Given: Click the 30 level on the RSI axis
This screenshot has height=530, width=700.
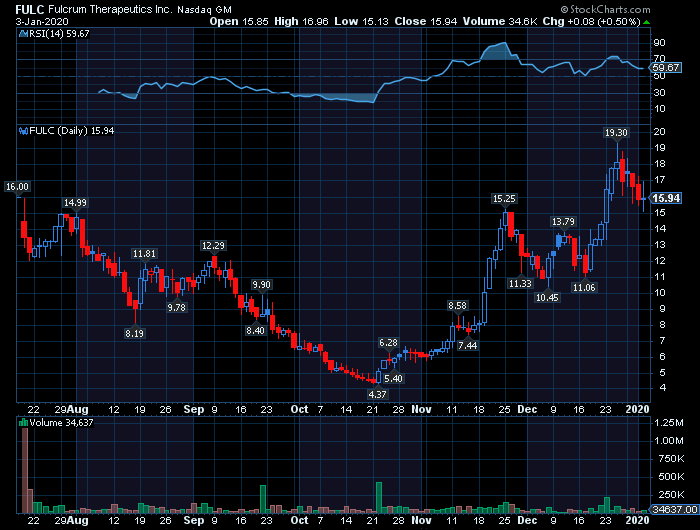Looking at the screenshot, I should coord(659,92).
